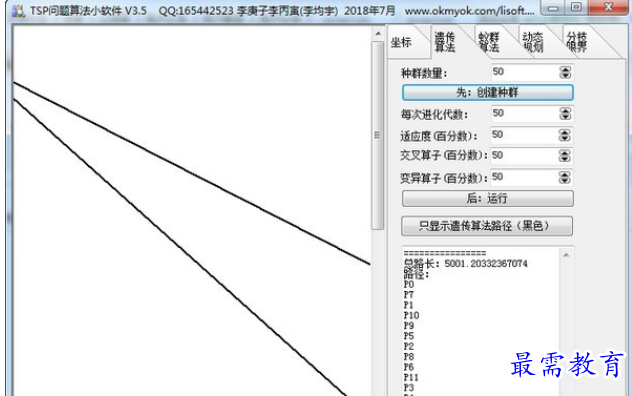Select the P0 row in path list
This screenshot has height=396, width=632.
[409, 285]
